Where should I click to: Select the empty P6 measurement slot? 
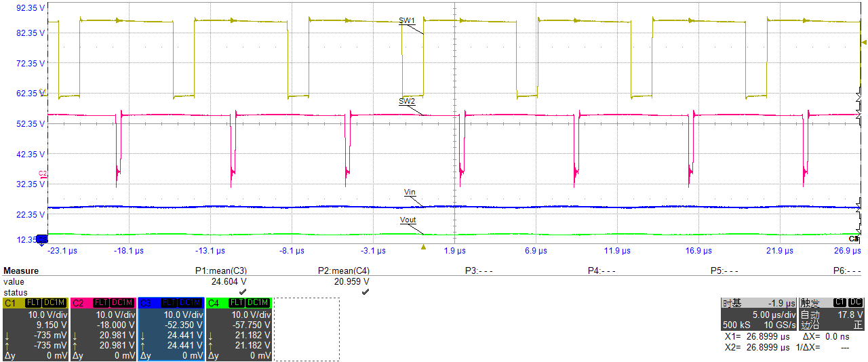click(x=847, y=270)
